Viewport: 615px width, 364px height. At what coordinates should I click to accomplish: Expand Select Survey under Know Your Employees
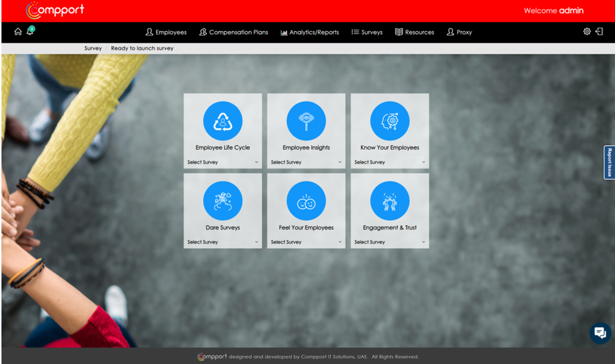pos(390,162)
